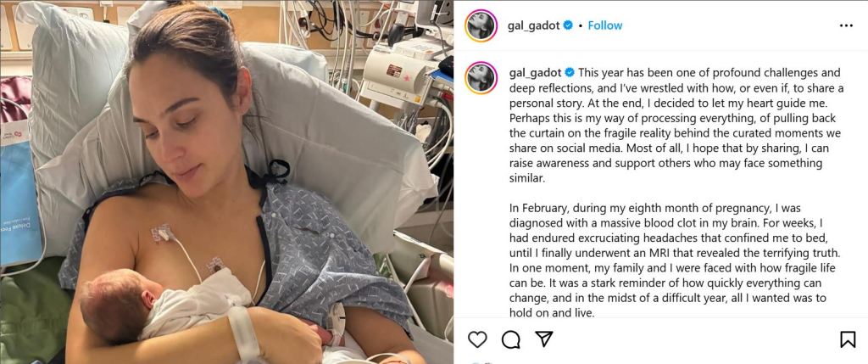This screenshot has height=364, width=868.
Task: Open the story-ringed profile avatar in the header
Action: (x=481, y=25)
